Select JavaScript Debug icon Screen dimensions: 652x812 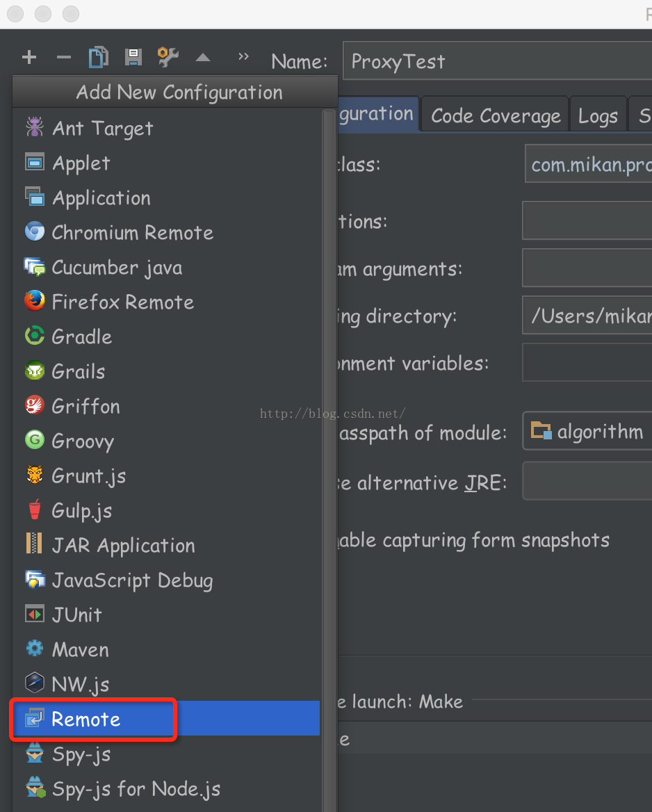(x=35, y=579)
